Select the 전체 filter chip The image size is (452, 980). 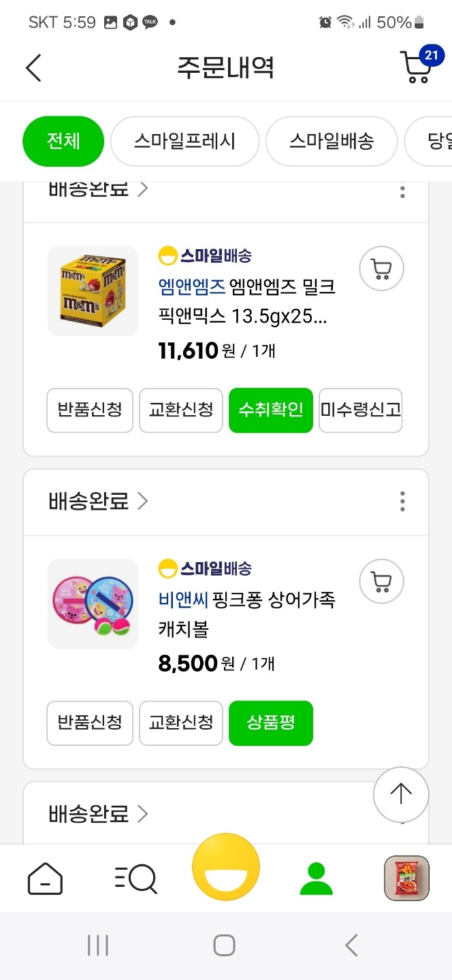pos(63,141)
